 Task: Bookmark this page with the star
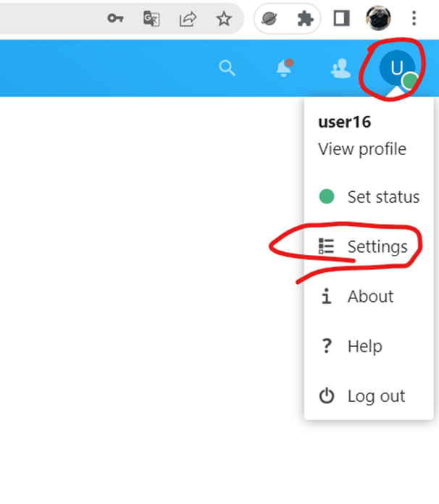pos(224,19)
